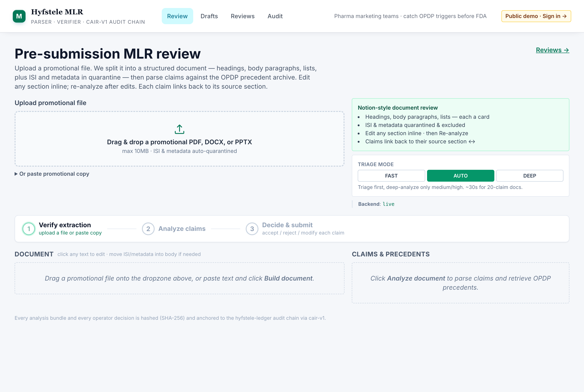Open the Drafts tab
The width and height of the screenshot is (584, 392).
click(x=209, y=16)
